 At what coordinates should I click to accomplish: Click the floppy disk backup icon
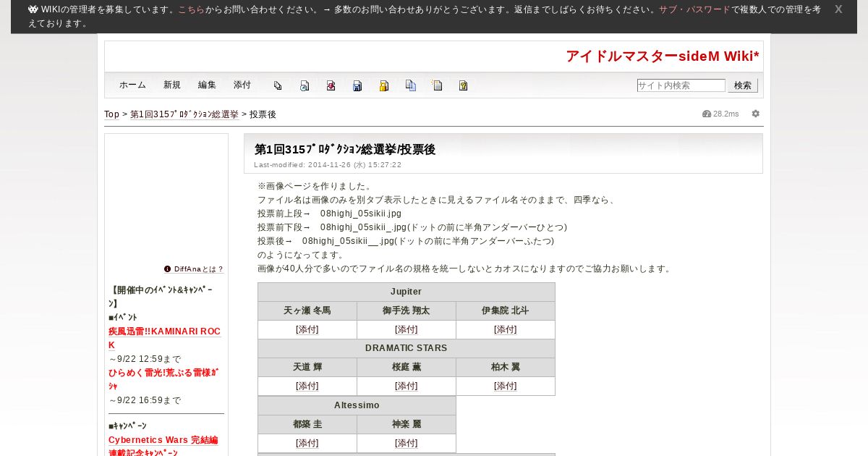357,85
